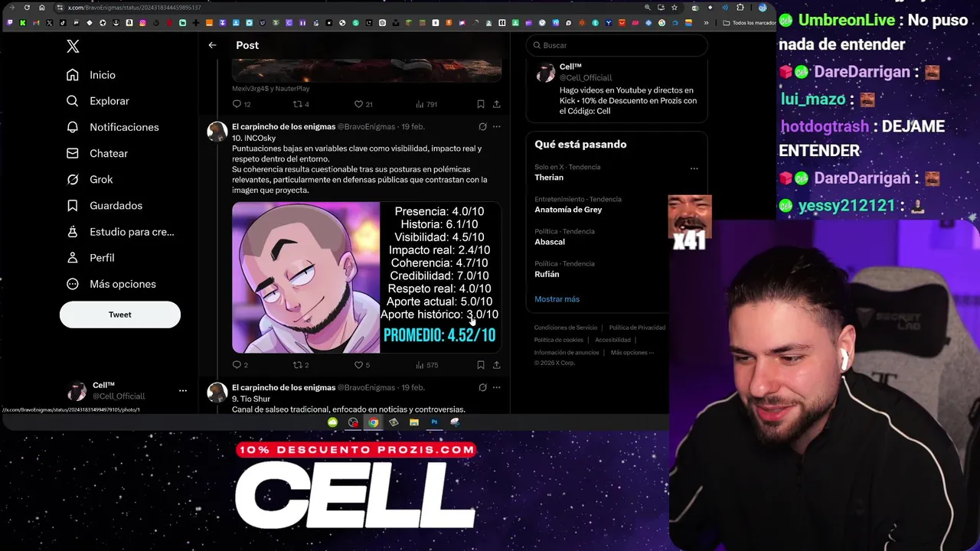The image size is (980, 551).
Task: Click Mostrar más under trends
Action: (557, 299)
